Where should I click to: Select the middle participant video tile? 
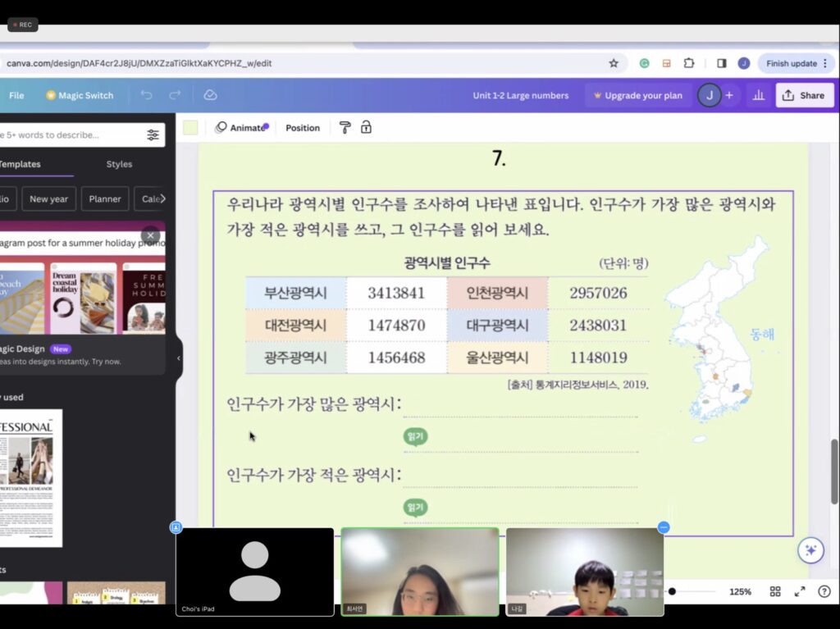[x=420, y=572]
